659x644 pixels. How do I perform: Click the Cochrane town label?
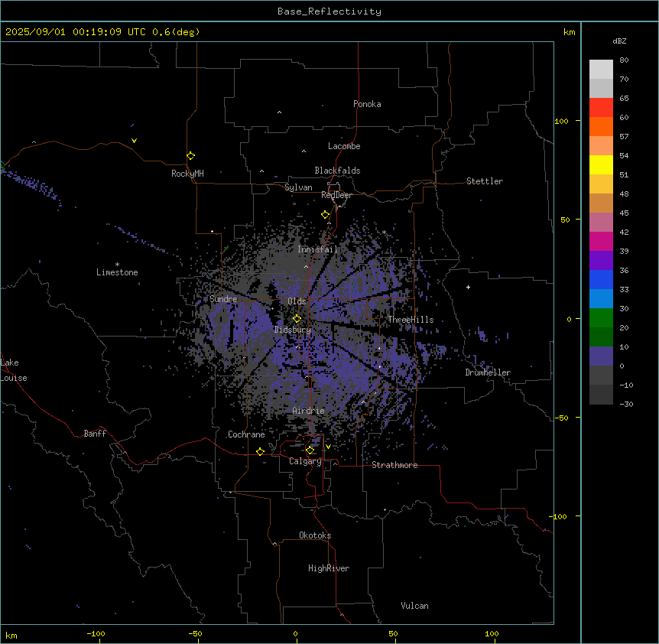(x=246, y=434)
